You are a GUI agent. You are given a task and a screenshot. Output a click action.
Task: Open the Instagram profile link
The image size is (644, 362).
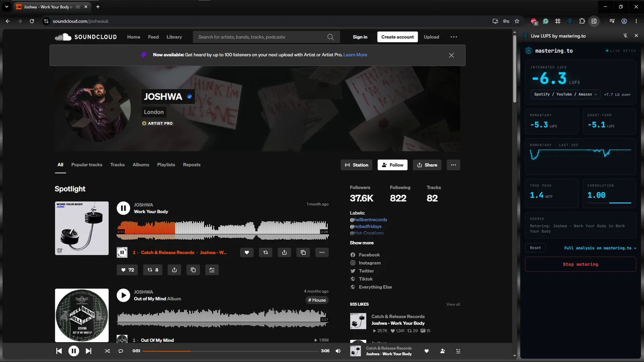tap(369, 263)
